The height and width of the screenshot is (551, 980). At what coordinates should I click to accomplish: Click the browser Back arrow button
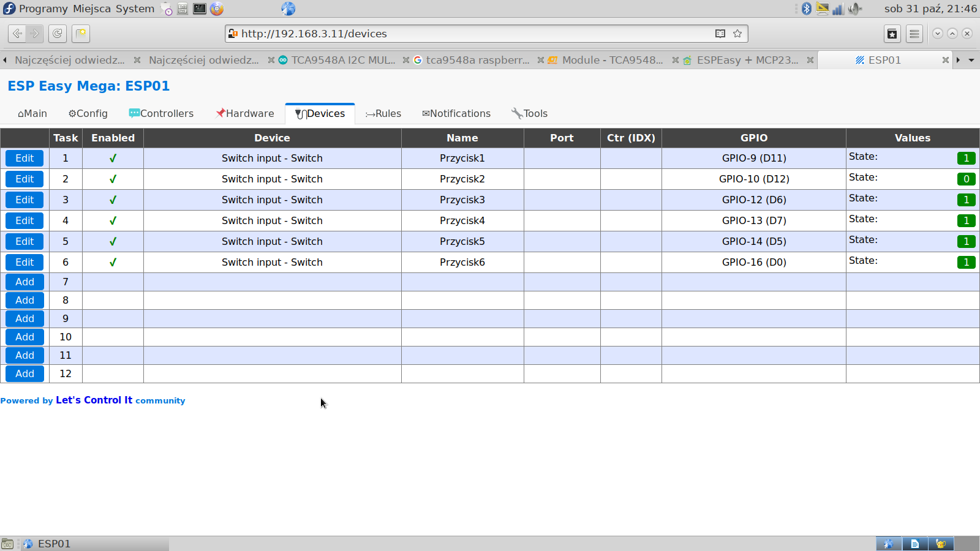(x=17, y=34)
